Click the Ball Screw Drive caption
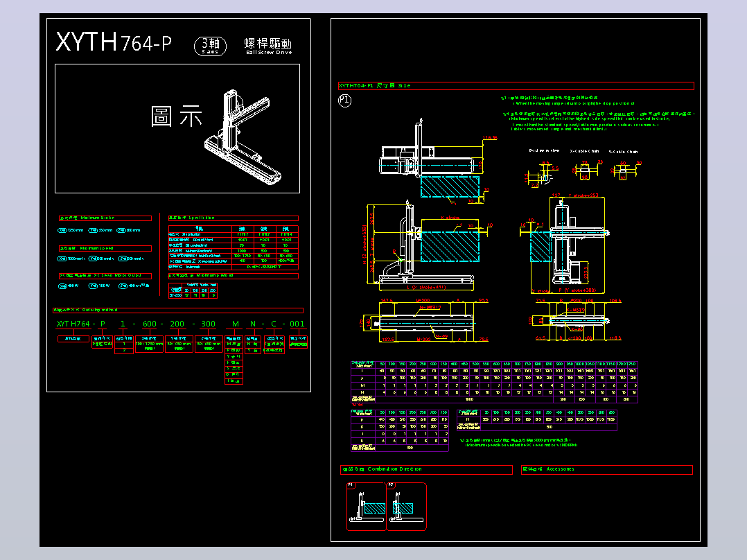This screenshot has height=560, width=747. [269, 53]
